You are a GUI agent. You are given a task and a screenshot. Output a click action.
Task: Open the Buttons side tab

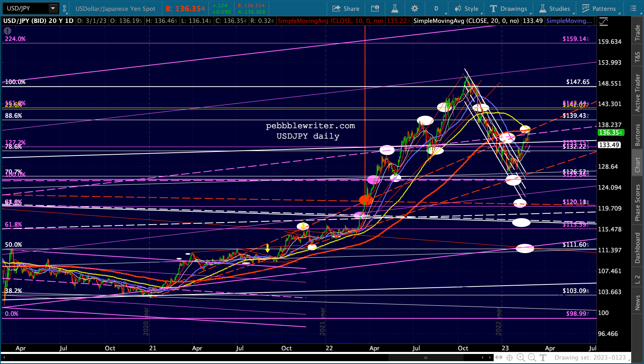coord(638,135)
